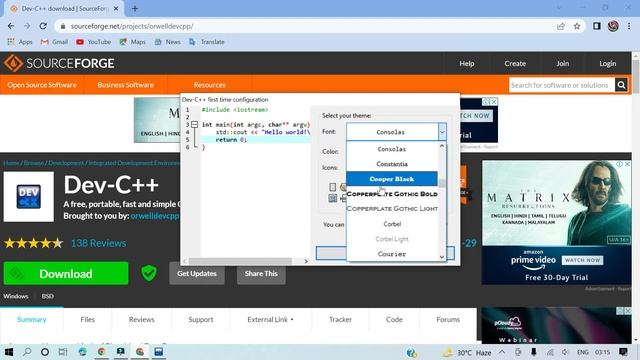The width and height of the screenshot is (640, 360).
Task: Share this page via the address bar share icon
Action: point(561,26)
